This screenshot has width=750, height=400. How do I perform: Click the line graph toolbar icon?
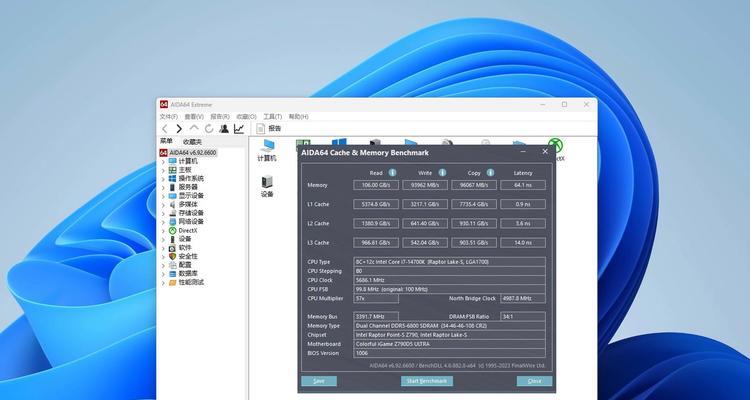pos(239,129)
